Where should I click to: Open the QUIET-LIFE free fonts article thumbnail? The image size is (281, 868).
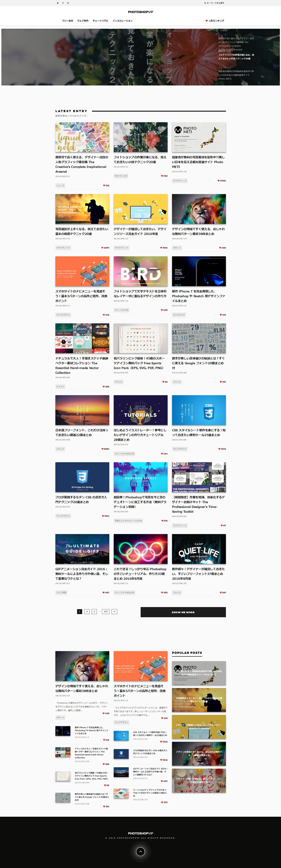[x=199, y=549]
